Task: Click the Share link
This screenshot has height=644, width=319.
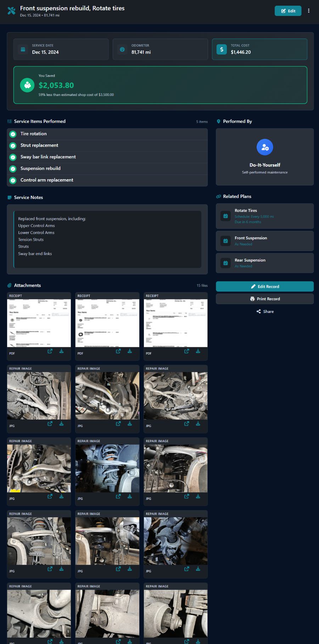Action: pos(265,312)
